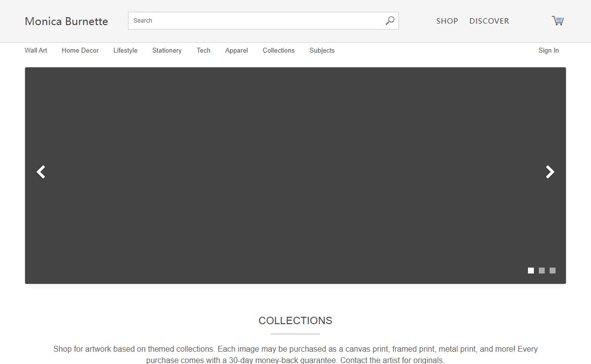
Task: Click the COLLECTIONS heading
Action: click(295, 321)
